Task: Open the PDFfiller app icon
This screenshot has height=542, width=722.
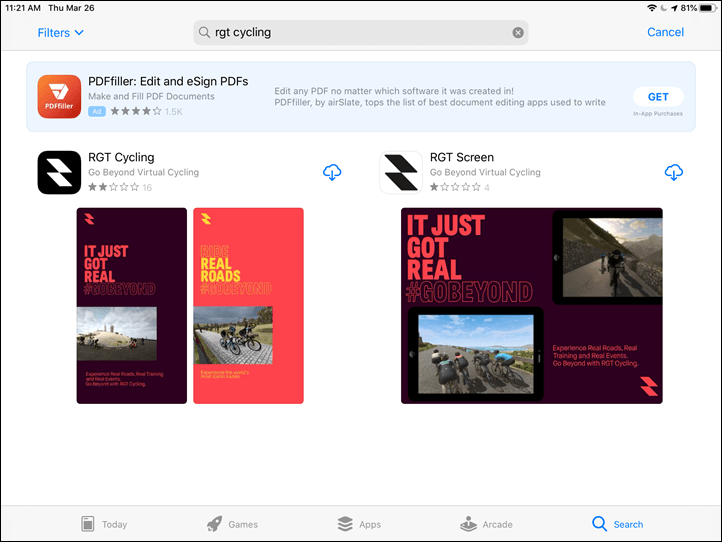Action: [x=59, y=97]
